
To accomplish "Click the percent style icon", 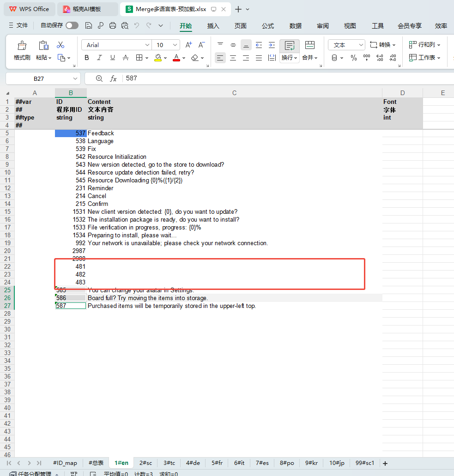I will [x=354, y=58].
